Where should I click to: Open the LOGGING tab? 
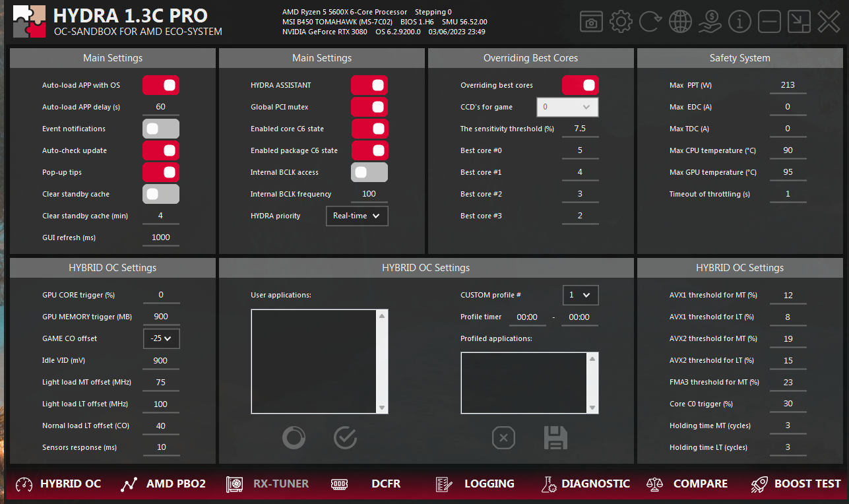coord(475,484)
